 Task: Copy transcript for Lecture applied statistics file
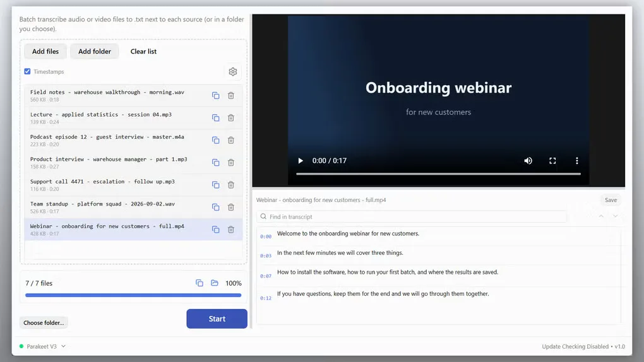(x=216, y=118)
